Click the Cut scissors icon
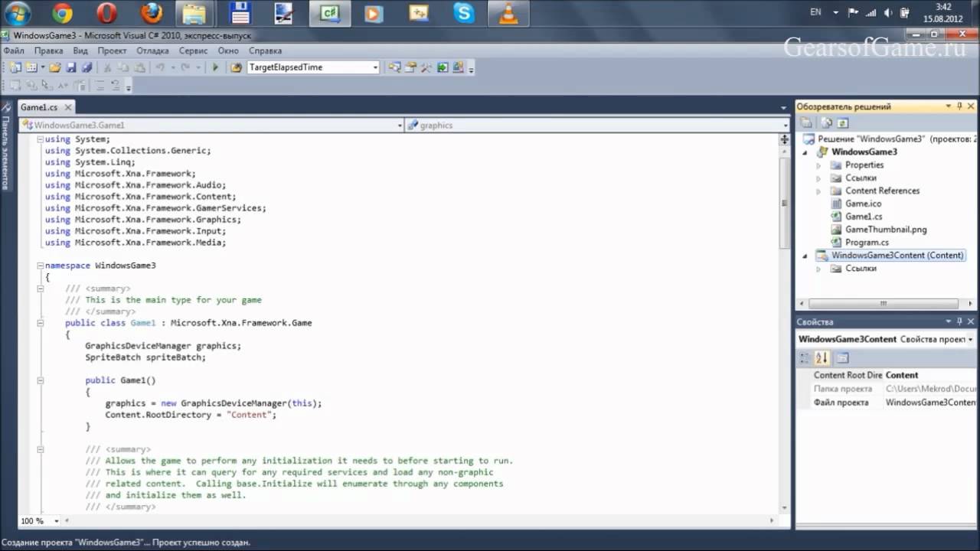The width and height of the screenshot is (980, 551). tap(107, 67)
